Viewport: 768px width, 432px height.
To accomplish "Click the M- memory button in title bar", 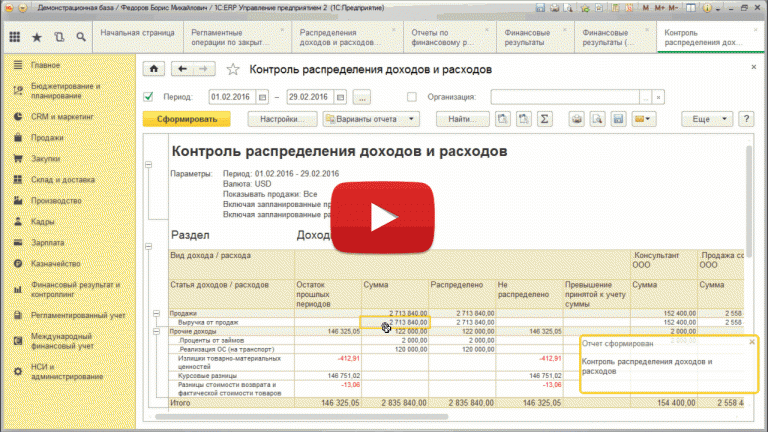I will [x=673, y=8].
